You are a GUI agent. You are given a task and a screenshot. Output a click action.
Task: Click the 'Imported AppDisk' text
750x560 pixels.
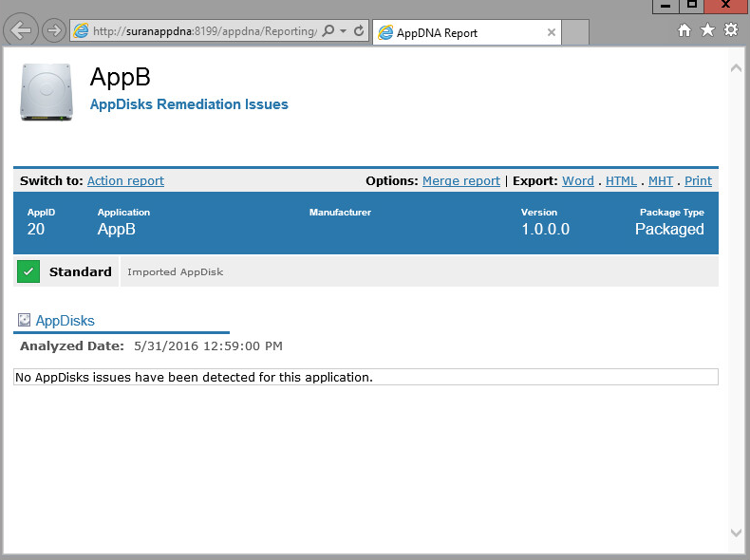tap(175, 271)
